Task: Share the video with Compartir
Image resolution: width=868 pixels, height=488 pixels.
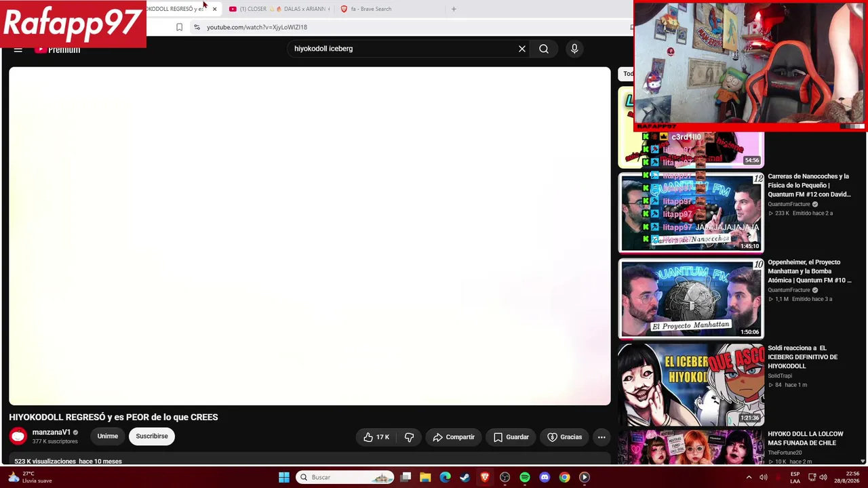Action: coord(454,437)
